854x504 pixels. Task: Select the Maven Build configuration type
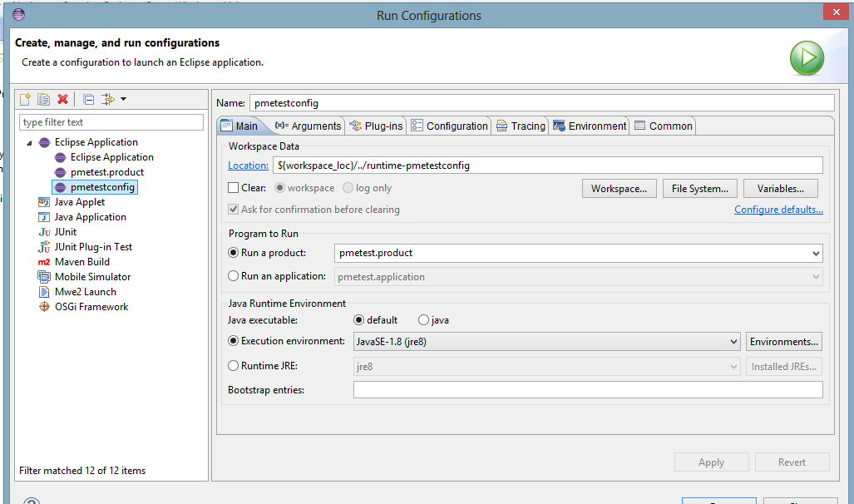coord(81,262)
